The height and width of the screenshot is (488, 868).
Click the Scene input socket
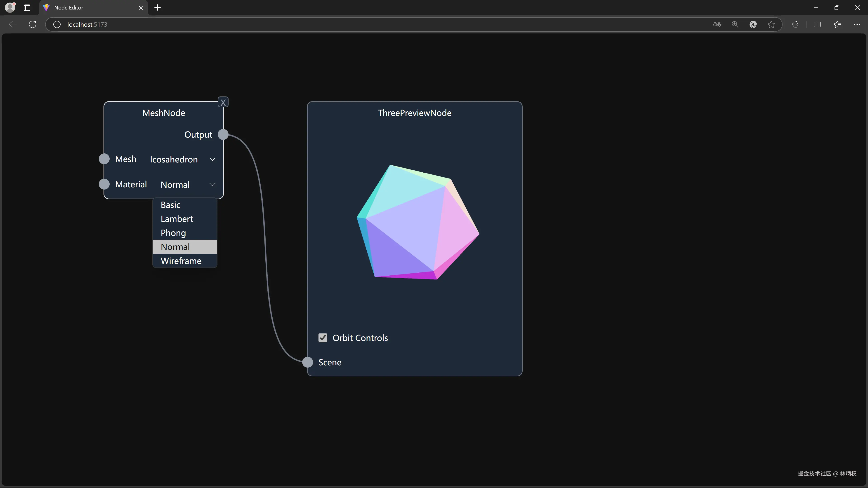click(x=307, y=362)
